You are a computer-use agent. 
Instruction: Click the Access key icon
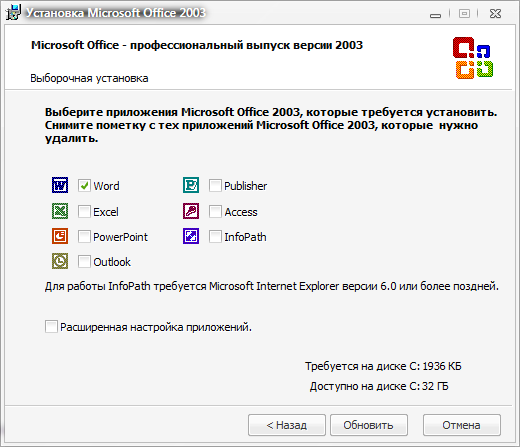191,211
